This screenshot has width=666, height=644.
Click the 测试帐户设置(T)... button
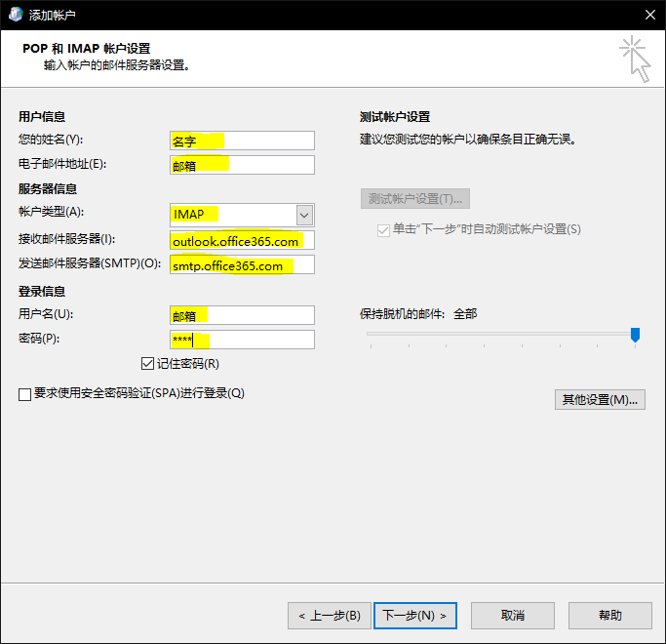point(415,198)
